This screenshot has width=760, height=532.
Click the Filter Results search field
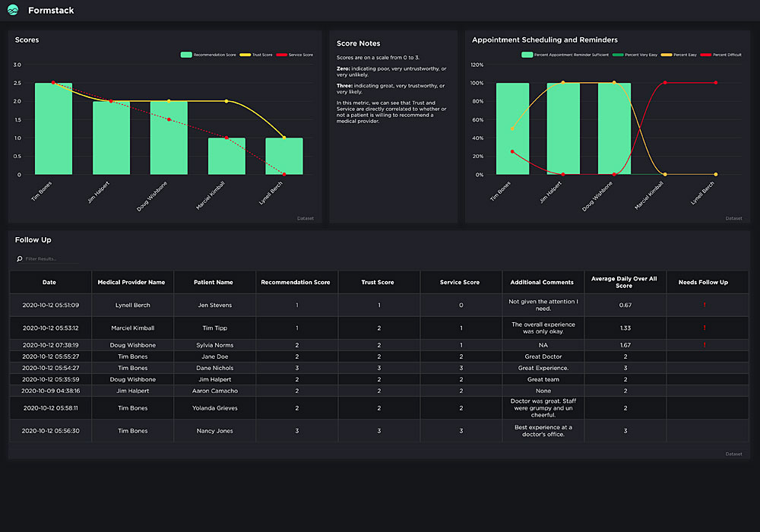[49, 259]
